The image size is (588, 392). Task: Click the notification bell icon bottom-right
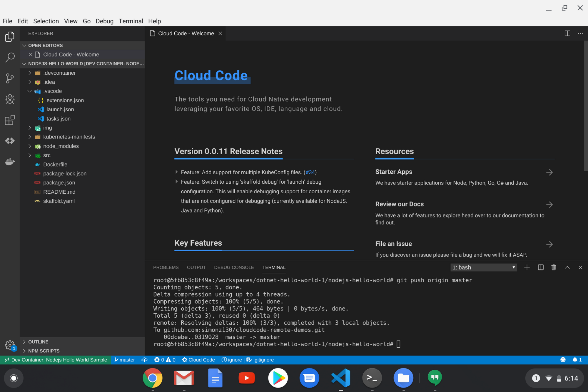pos(575,360)
